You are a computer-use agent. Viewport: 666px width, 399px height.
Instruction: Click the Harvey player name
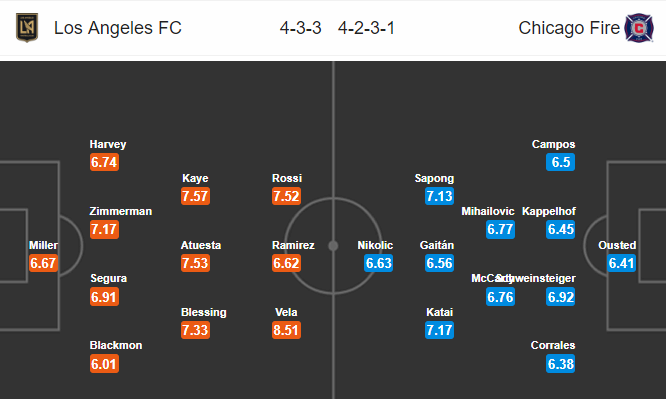108,144
